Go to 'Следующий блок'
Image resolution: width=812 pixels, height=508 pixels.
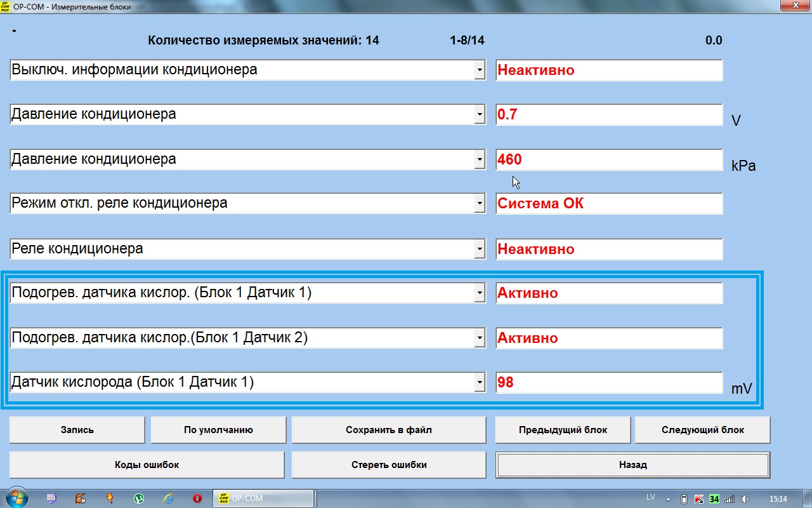click(702, 430)
